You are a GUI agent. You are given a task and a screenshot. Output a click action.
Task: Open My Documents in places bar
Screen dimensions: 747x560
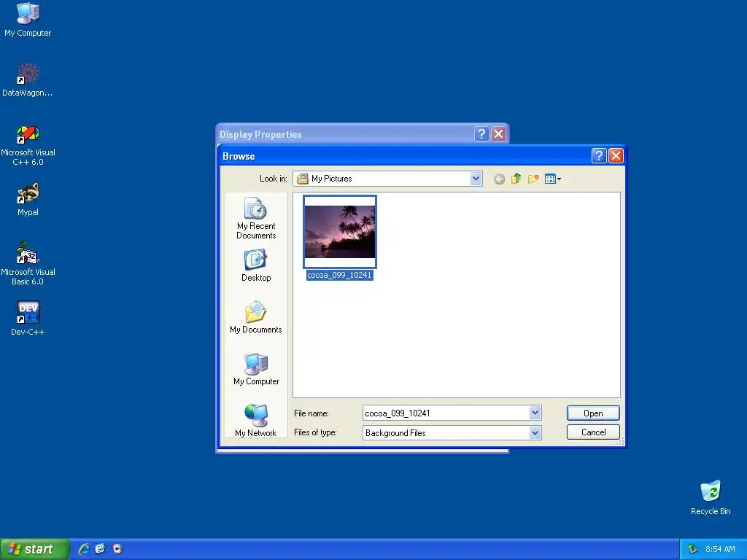click(256, 317)
